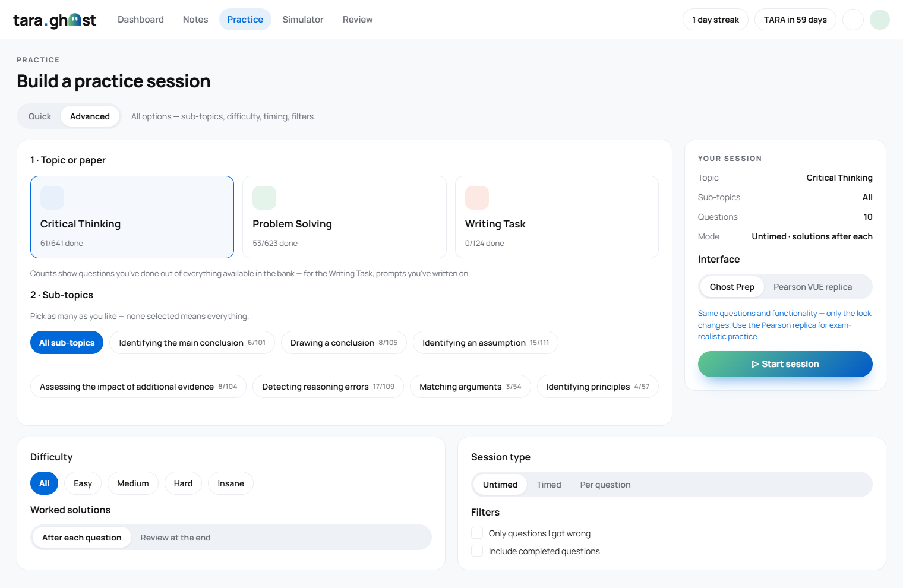Click the Build a practice session heading
The height and width of the screenshot is (588, 903).
[113, 81]
